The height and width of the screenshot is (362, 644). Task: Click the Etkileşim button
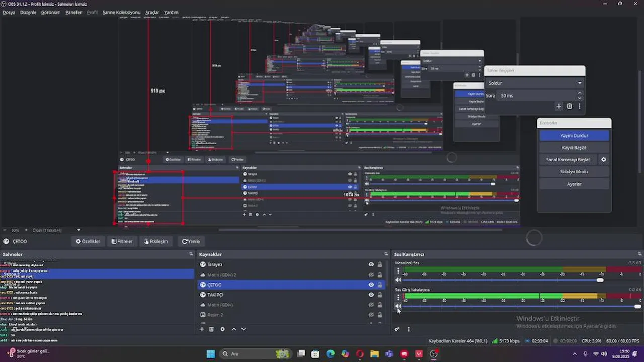156,241
